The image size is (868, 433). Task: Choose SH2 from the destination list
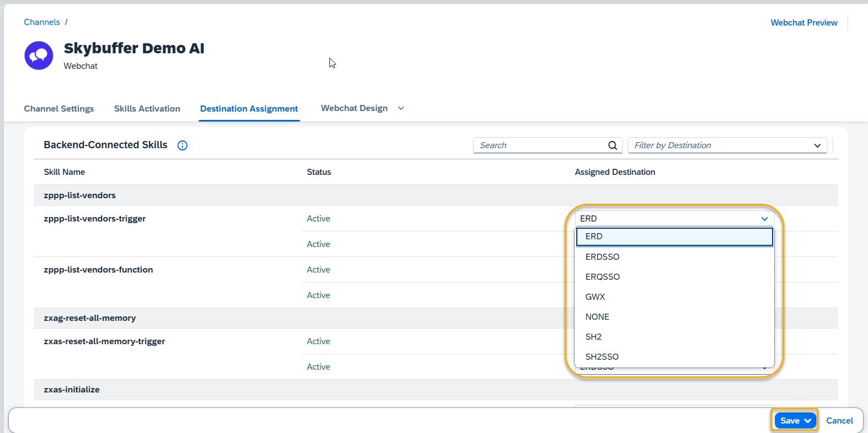(x=674, y=337)
